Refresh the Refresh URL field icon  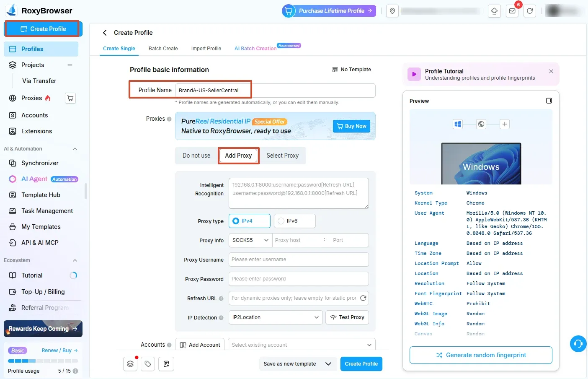[x=363, y=298]
